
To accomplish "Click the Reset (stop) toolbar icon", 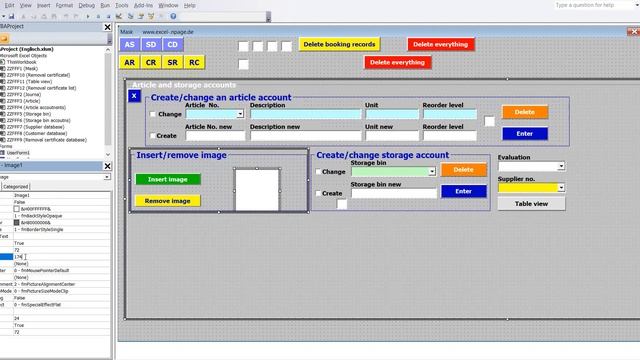I will pyautogui.click(x=108, y=16).
